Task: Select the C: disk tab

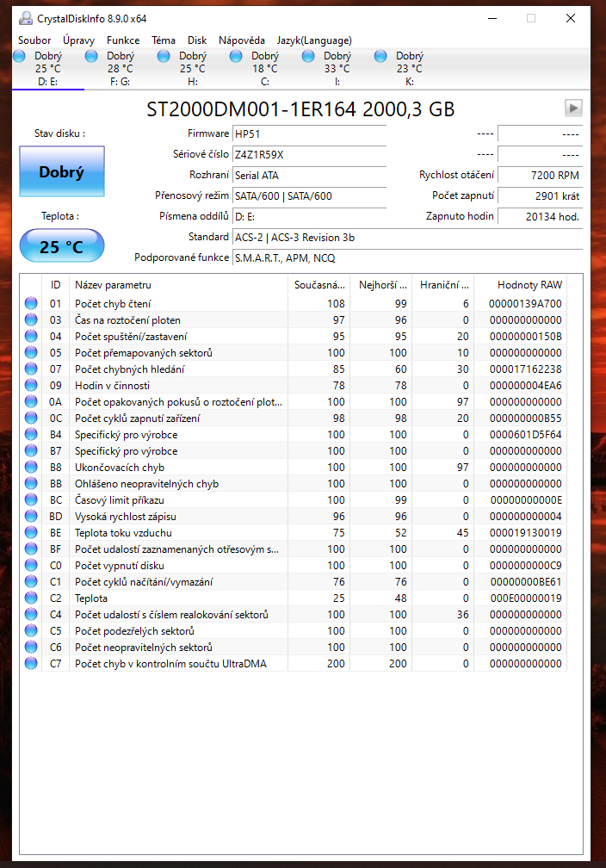Action: [x=264, y=69]
